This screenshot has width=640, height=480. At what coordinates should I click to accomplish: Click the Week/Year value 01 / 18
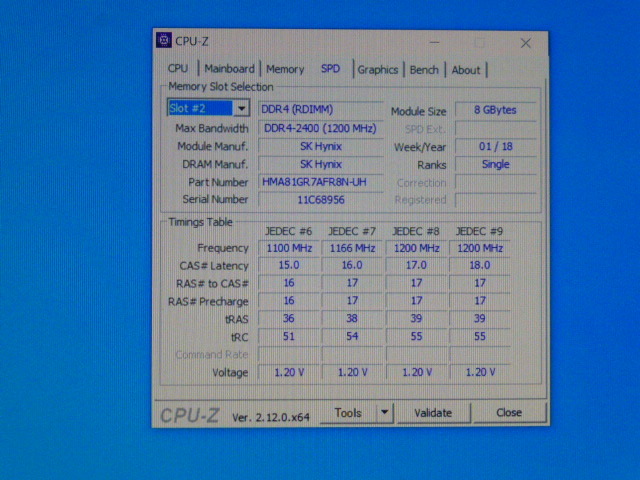point(495,146)
